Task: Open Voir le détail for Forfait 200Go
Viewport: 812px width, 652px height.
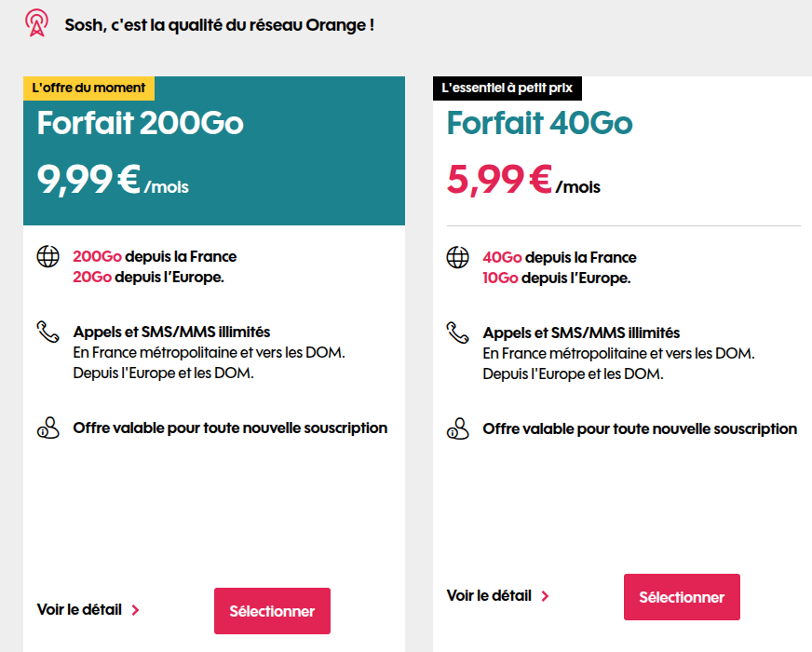Action: click(x=79, y=610)
